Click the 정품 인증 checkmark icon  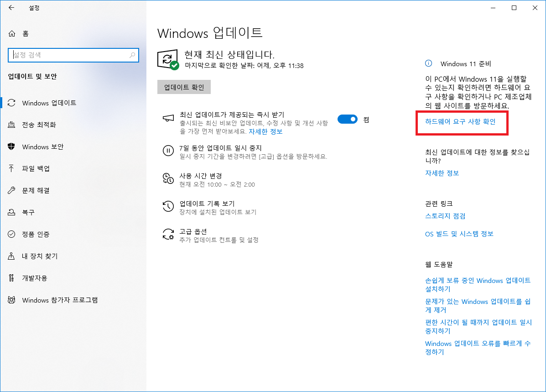(11, 234)
